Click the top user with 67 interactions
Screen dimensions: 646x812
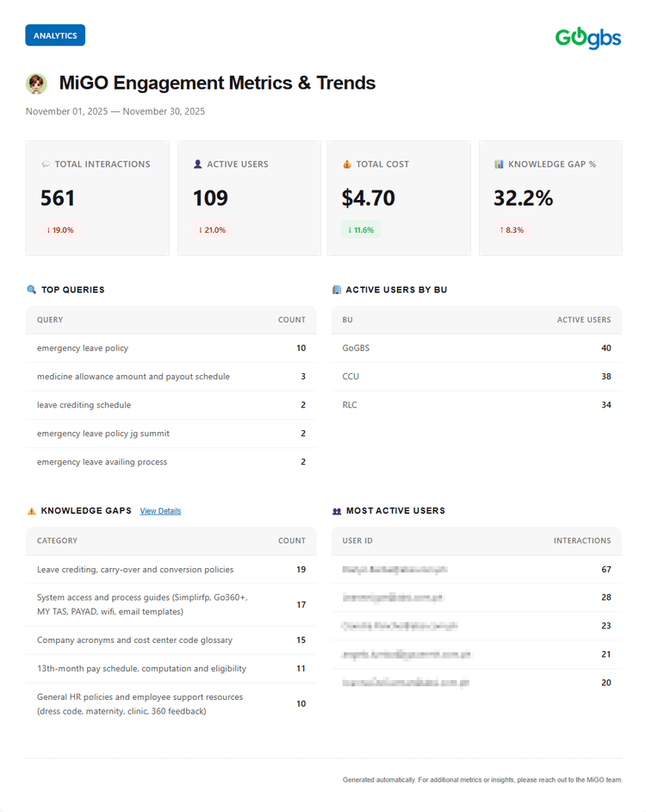(x=476, y=569)
